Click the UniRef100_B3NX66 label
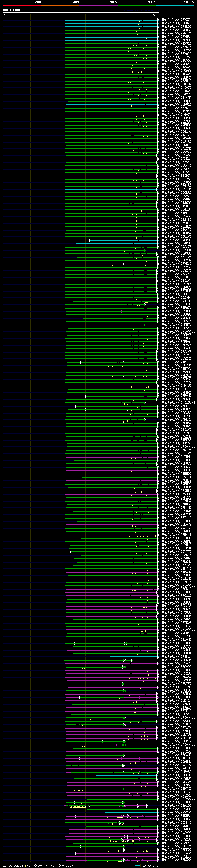 click(176, 860)
